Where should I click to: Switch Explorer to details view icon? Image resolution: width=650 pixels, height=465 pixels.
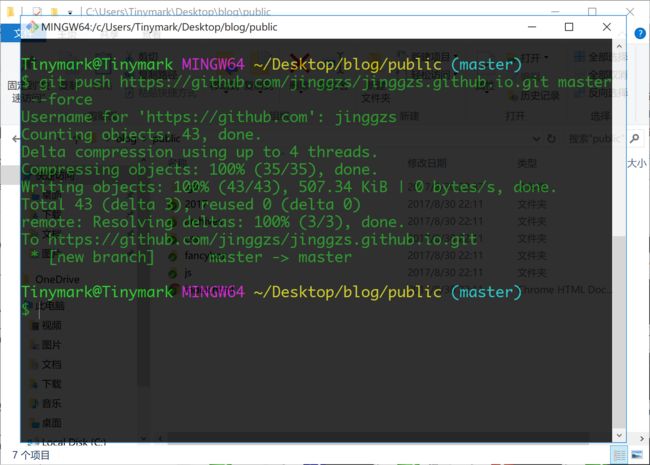(x=619, y=455)
